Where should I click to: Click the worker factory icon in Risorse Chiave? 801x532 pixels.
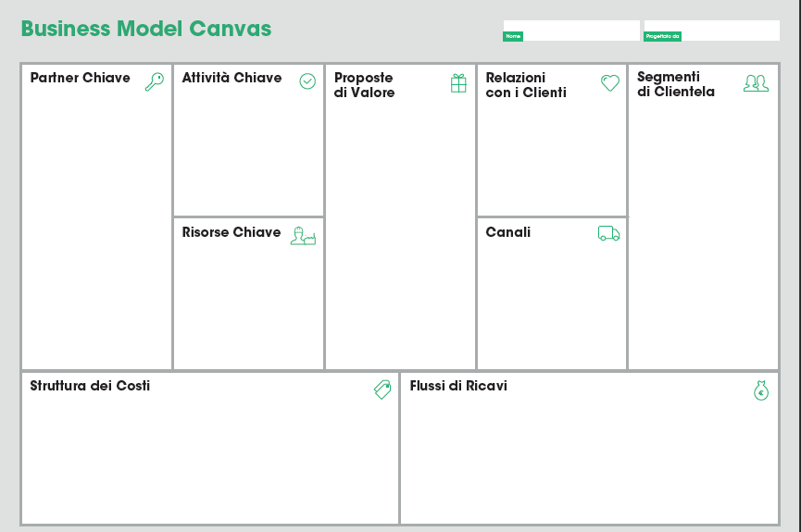click(304, 236)
